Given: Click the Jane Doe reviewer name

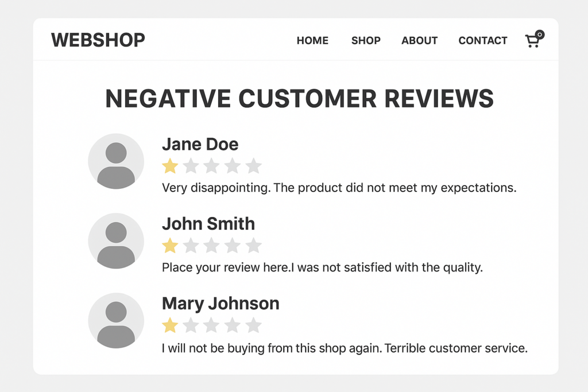Looking at the screenshot, I should tap(200, 144).
